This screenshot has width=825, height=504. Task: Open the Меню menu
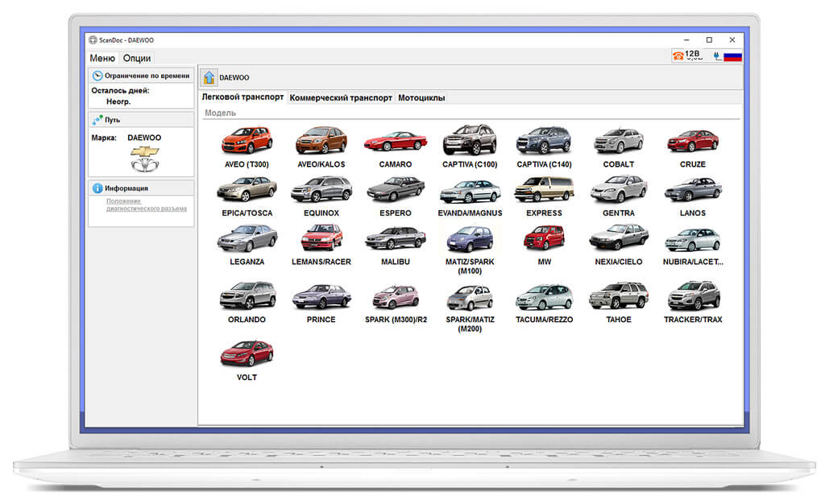click(102, 58)
